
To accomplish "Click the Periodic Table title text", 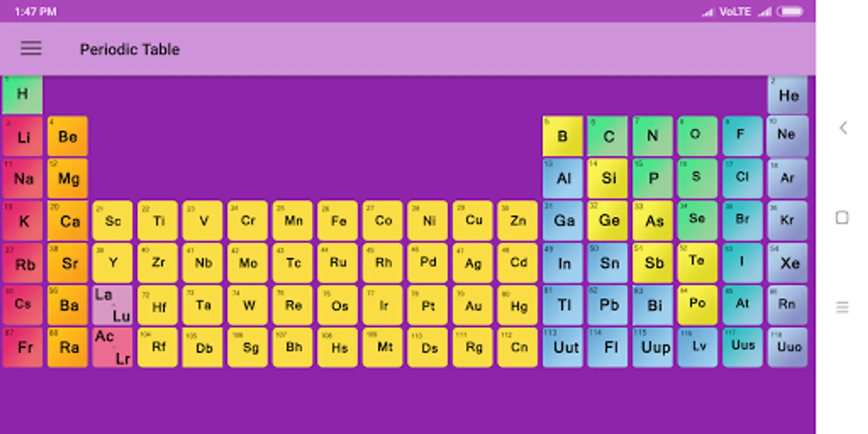I will point(130,49).
